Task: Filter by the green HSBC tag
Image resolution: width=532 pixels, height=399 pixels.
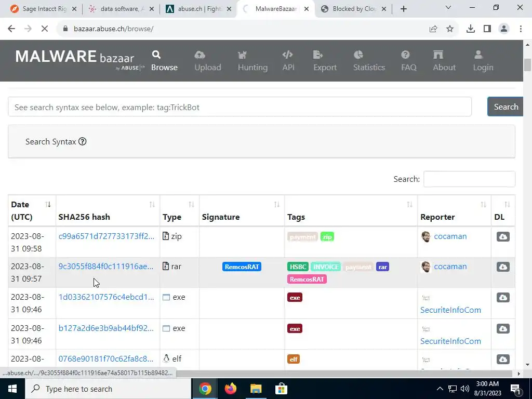Action: [x=298, y=267]
